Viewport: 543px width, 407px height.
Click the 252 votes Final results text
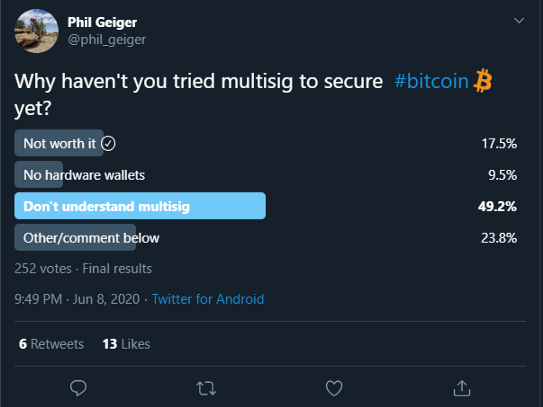click(83, 268)
